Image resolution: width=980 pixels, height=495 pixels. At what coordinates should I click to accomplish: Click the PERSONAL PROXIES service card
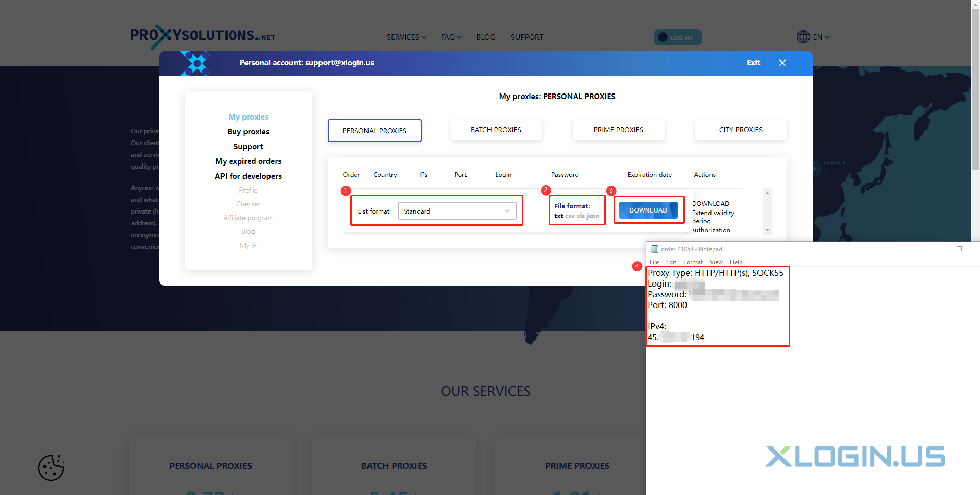pyautogui.click(x=210, y=465)
